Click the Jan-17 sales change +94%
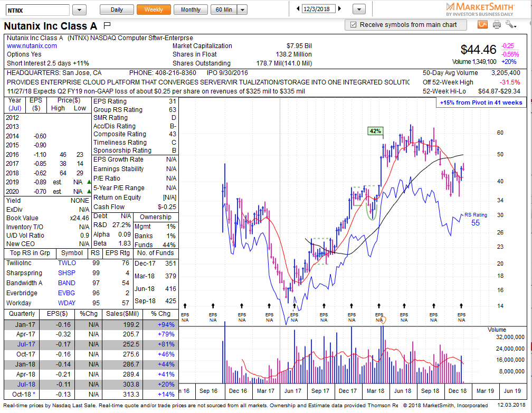 [x=166, y=325]
